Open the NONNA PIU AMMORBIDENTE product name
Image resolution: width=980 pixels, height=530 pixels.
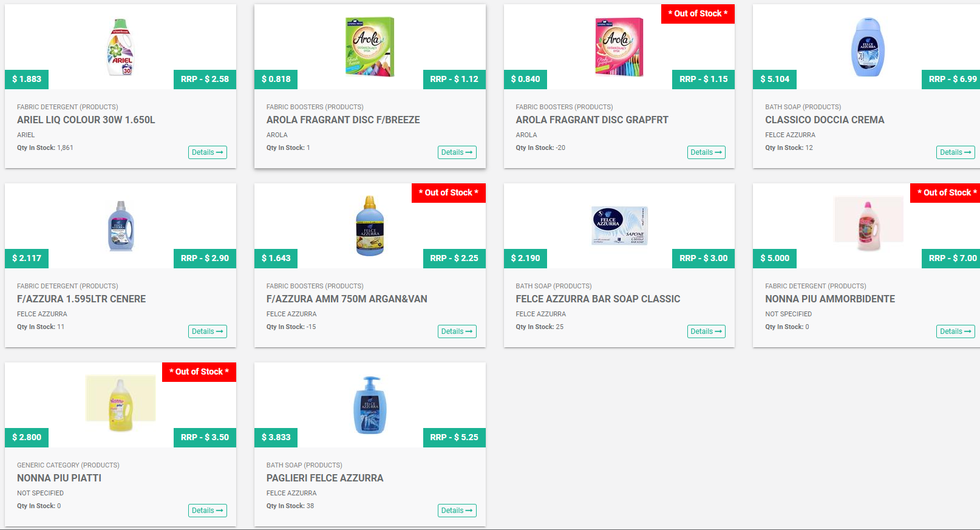[829, 299]
